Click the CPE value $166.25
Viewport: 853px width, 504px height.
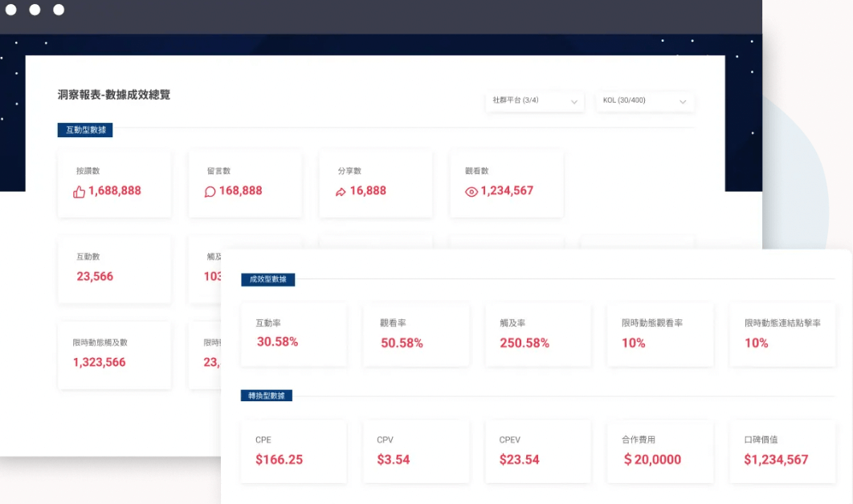pyautogui.click(x=279, y=459)
